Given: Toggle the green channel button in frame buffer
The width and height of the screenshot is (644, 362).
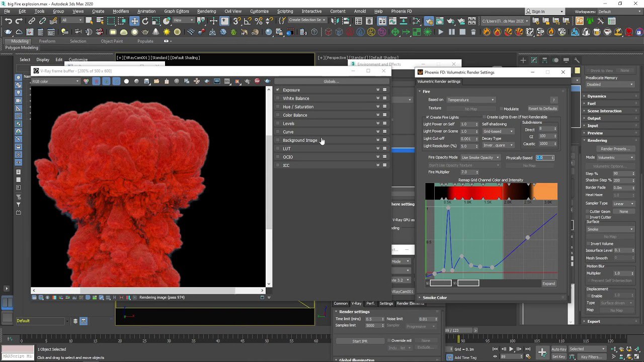Looking at the screenshot, I should (x=106, y=81).
